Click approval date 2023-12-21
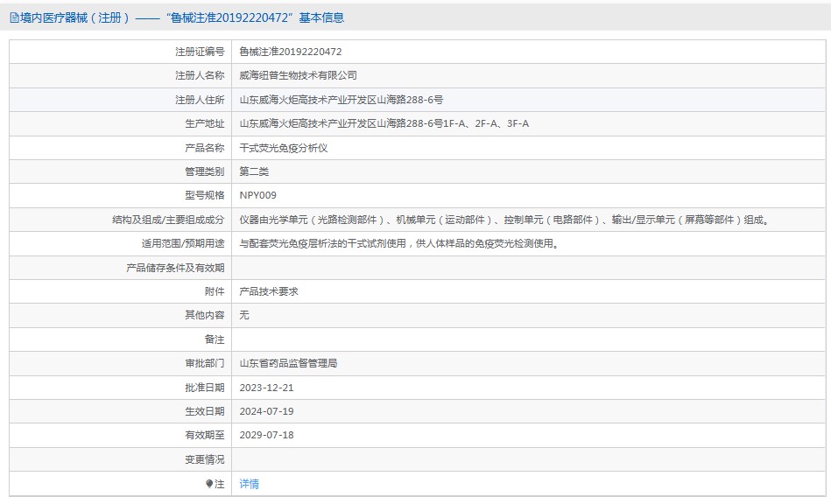 266,388
